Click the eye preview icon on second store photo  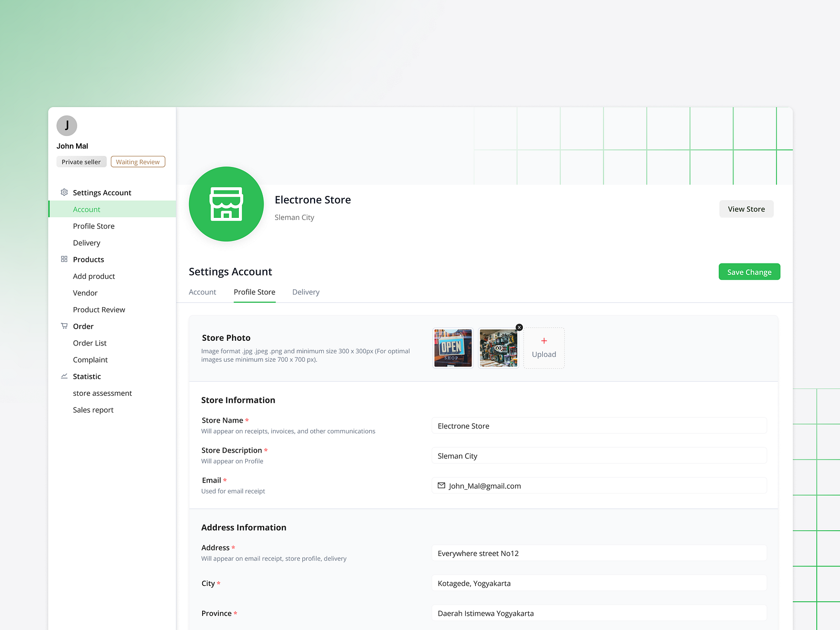(498, 348)
